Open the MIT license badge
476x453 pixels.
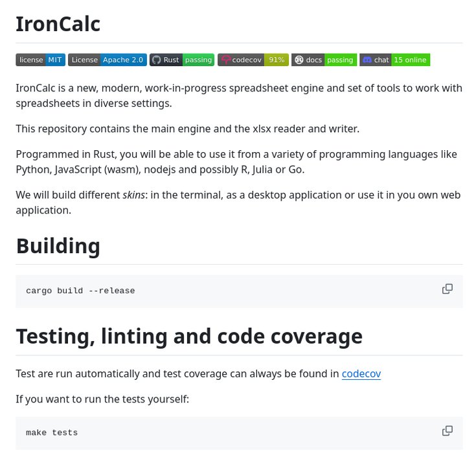pos(40,60)
